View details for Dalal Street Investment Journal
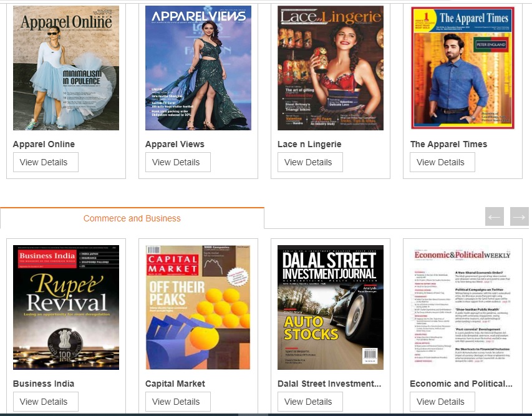Viewport: 532px width, 416px height. [x=310, y=402]
